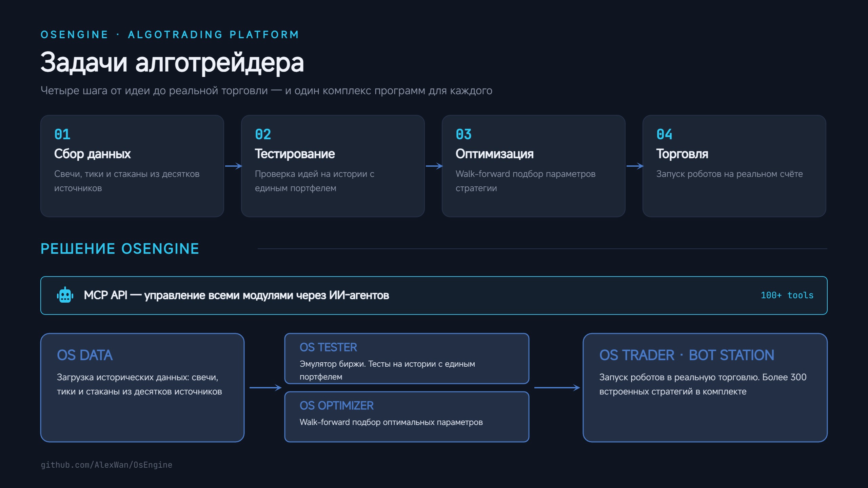Click the number '01' in first card
The width and height of the screenshot is (868, 488).
click(x=62, y=135)
